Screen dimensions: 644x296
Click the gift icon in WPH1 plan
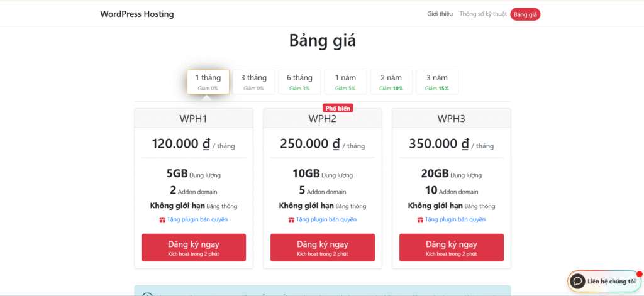pyautogui.click(x=162, y=220)
